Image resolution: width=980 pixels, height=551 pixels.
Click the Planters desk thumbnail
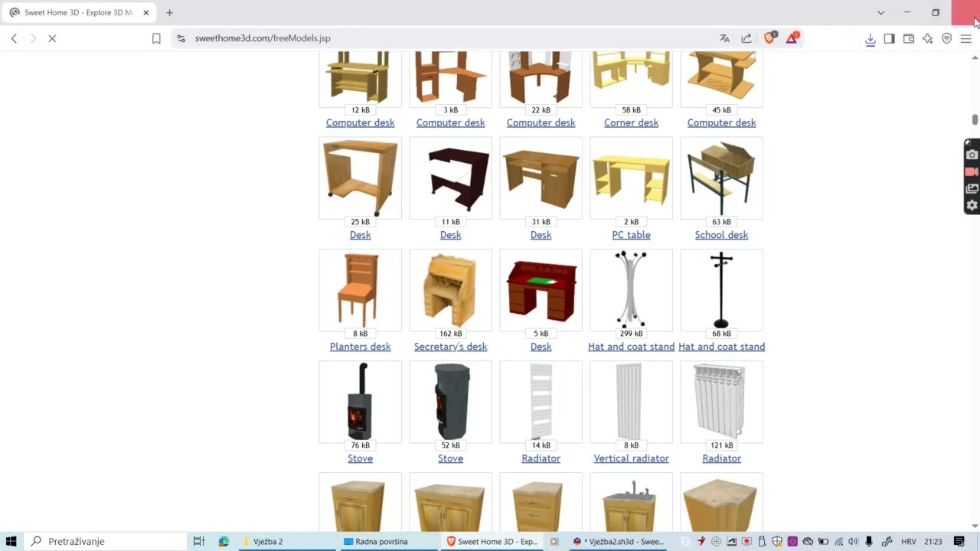click(x=360, y=289)
